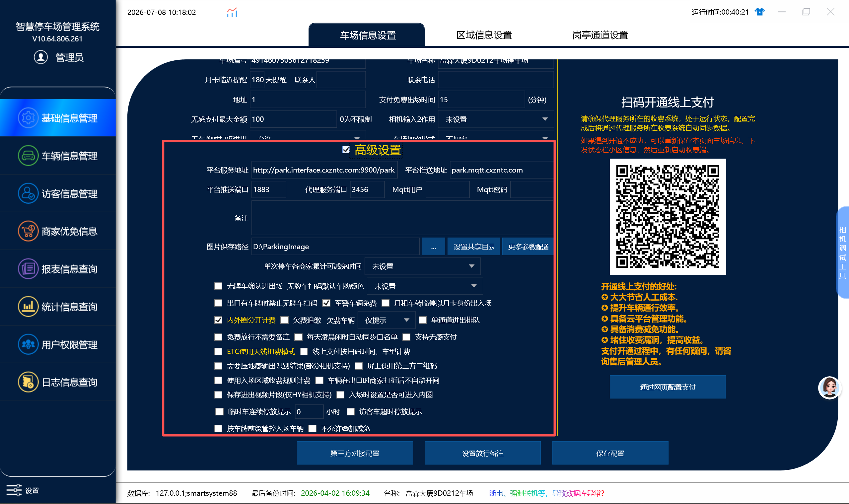Click the 车辆信息管理 car icon
This screenshot has width=849, height=504.
[x=28, y=156]
